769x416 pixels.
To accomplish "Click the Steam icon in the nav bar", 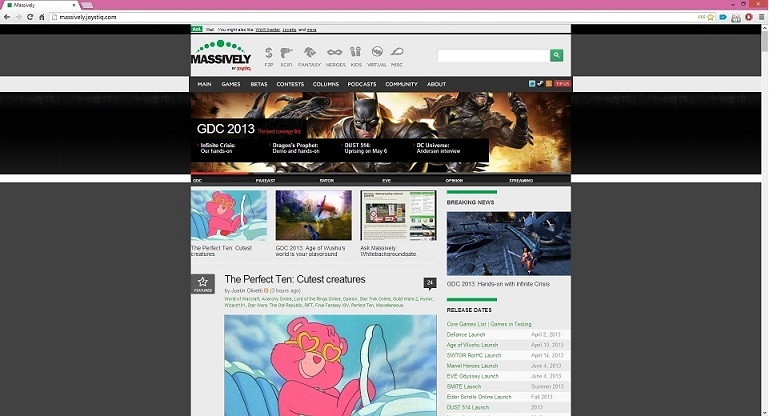I will [x=540, y=84].
